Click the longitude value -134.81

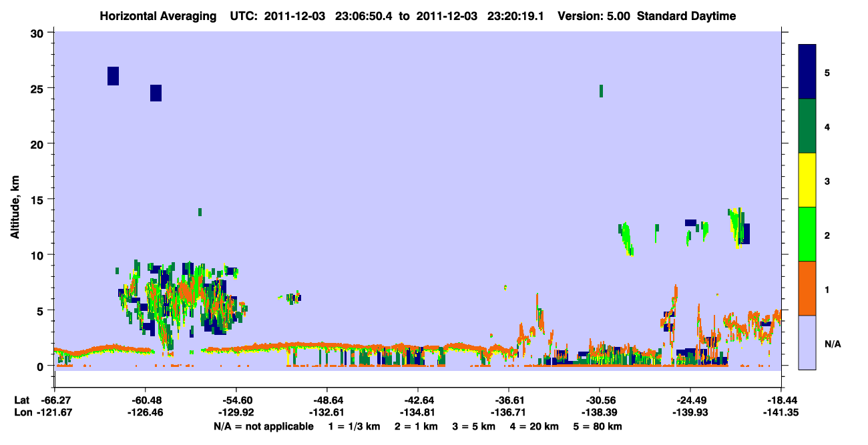click(419, 412)
